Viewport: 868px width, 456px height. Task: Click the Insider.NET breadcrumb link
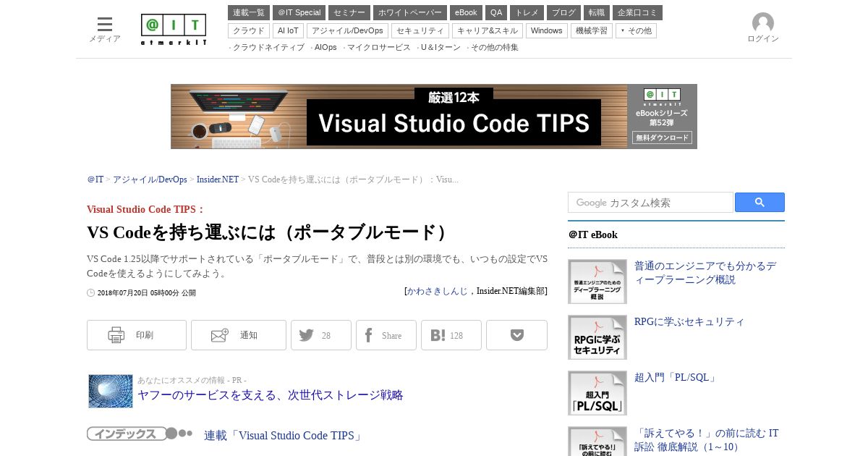[x=218, y=180]
